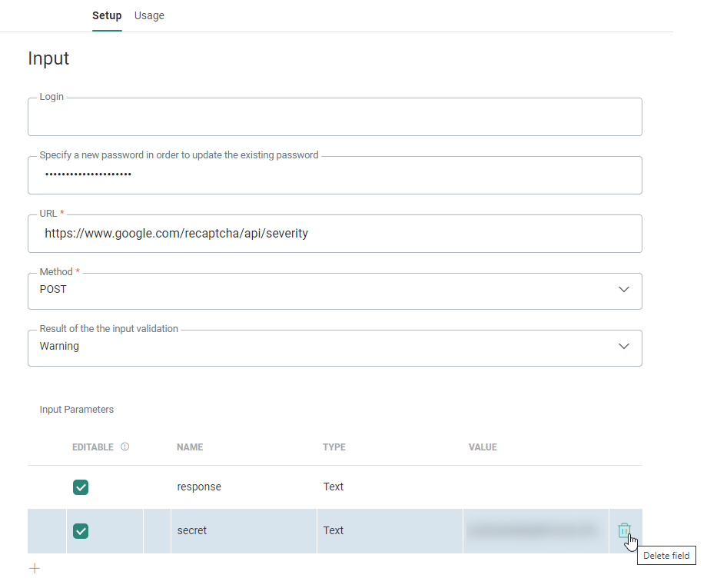Select the Setup tab
This screenshot has width=707, height=588.
pos(107,15)
